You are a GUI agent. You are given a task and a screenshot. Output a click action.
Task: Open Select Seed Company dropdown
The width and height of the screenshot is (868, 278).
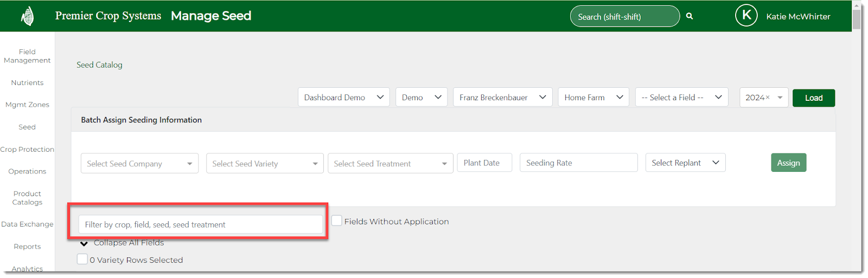point(139,163)
